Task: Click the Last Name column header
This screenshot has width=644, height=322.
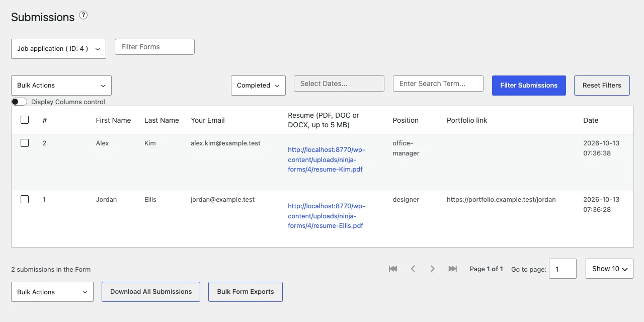Action: point(162,120)
